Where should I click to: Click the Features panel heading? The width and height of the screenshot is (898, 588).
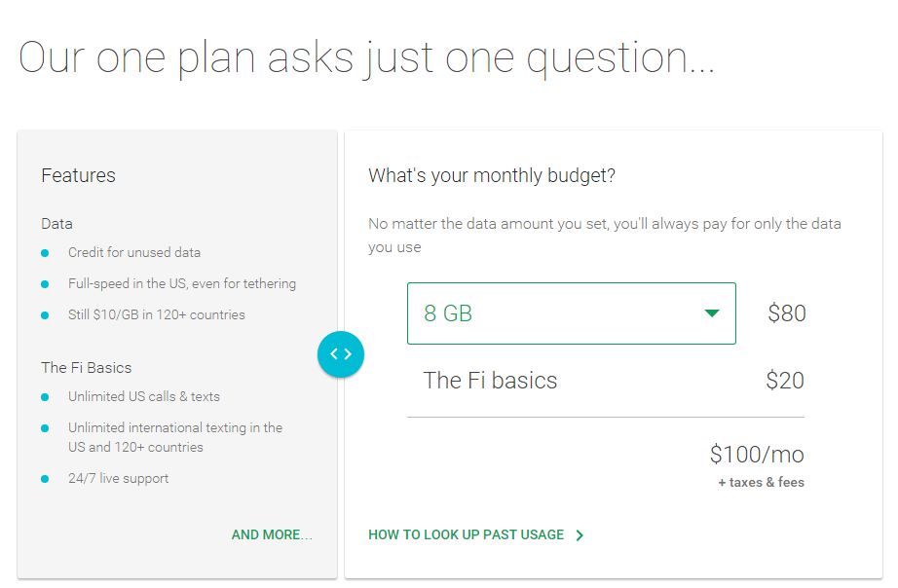pyautogui.click(x=78, y=175)
